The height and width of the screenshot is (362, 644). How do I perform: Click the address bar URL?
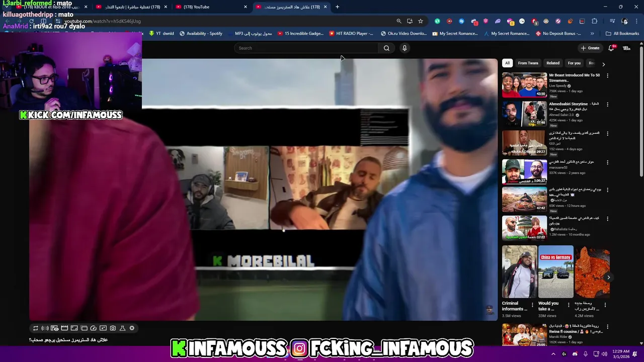[103, 21]
